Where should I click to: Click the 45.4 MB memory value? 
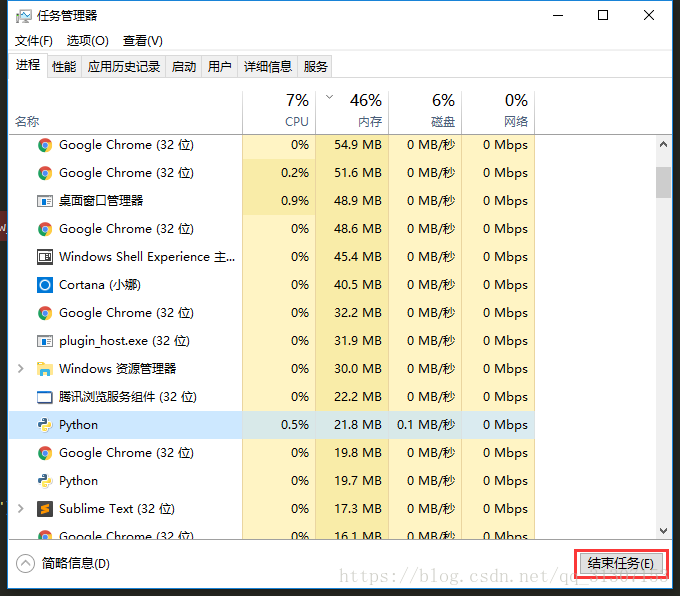tap(357, 257)
